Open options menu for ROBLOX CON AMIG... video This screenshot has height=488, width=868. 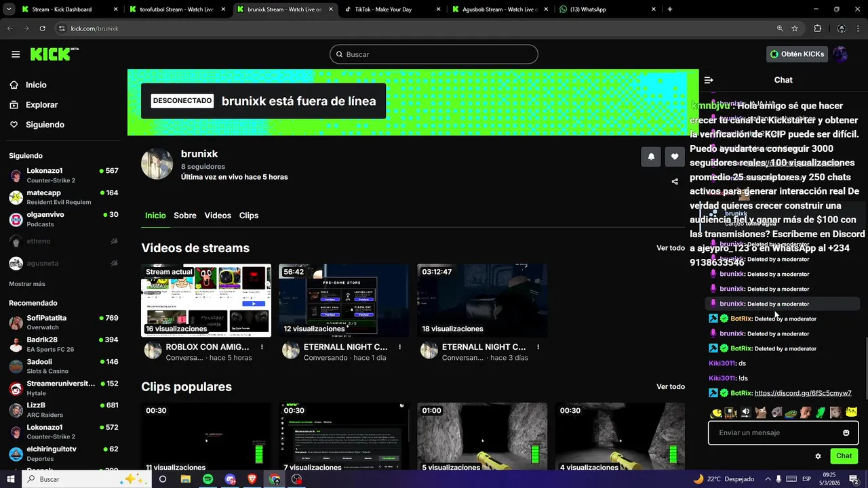coord(262,347)
